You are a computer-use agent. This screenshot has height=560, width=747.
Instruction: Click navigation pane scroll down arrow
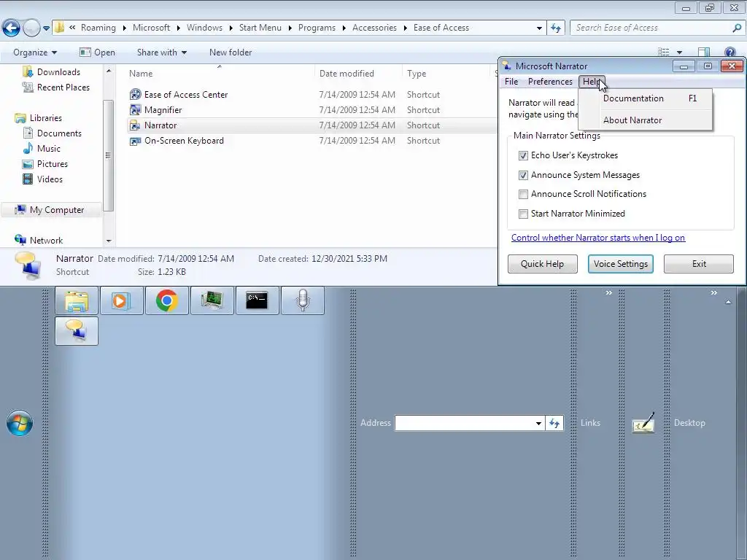click(x=109, y=241)
